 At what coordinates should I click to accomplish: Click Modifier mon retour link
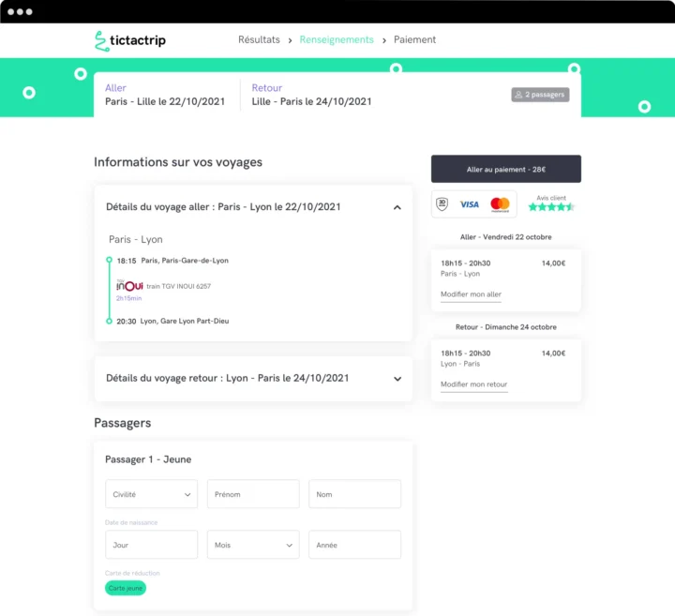[x=473, y=384]
